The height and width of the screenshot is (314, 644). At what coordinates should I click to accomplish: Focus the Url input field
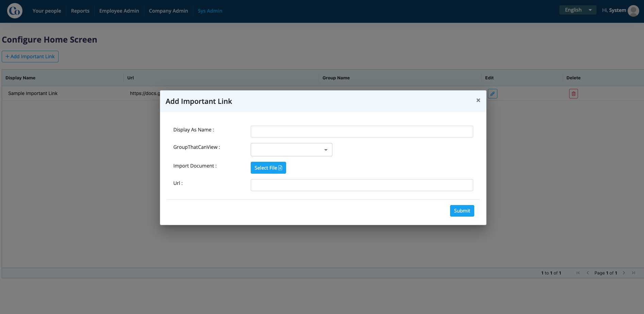[362, 185]
